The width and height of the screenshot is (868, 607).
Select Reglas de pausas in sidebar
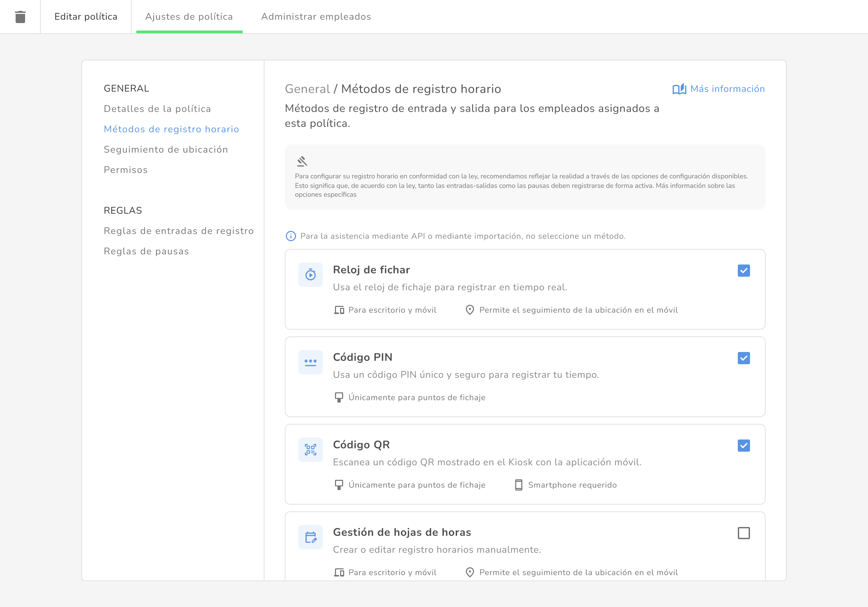[146, 252]
